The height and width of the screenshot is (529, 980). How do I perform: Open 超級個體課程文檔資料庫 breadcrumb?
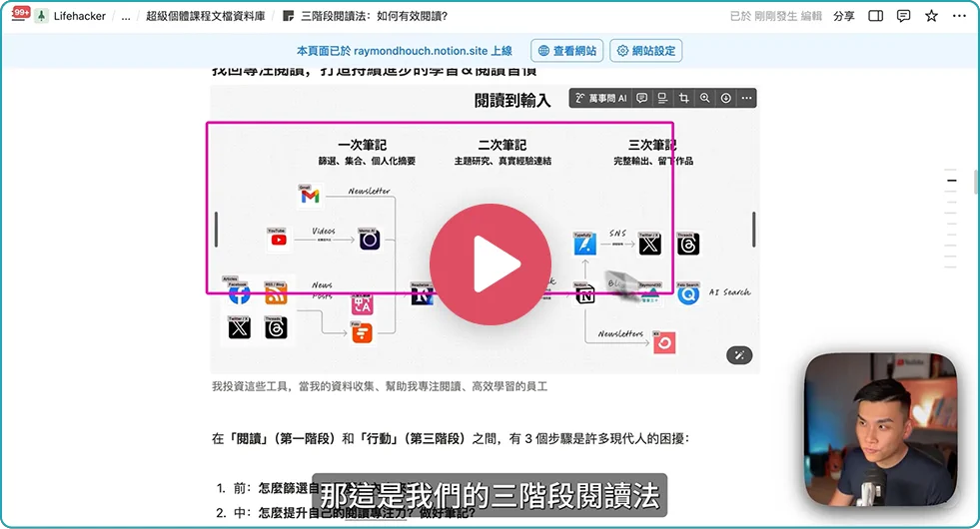tap(206, 16)
